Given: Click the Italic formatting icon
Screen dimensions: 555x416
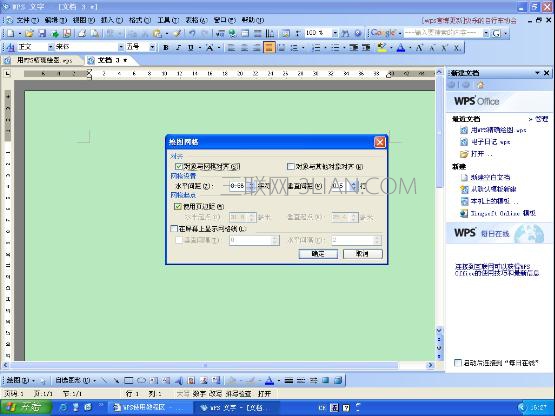Looking at the screenshot, I should click(x=178, y=47).
